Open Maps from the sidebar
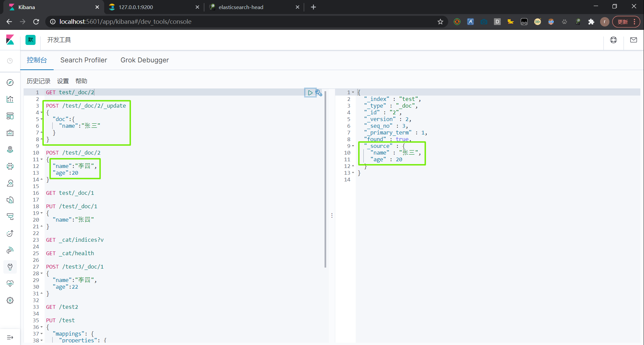Image resolution: width=644 pixels, height=345 pixels. pos(10,150)
